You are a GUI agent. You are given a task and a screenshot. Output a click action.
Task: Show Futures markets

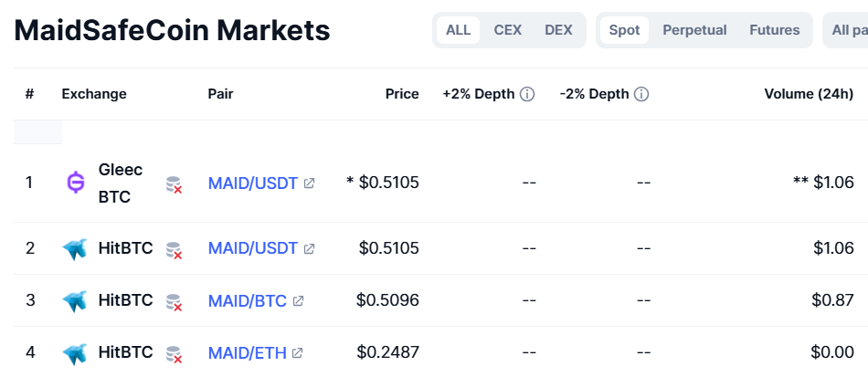775,30
